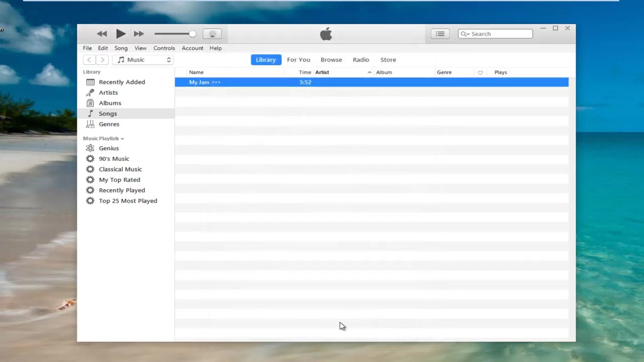Click the Recently Played gear icon
The width and height of the screenshot is (644, 362).
[90, 191]
